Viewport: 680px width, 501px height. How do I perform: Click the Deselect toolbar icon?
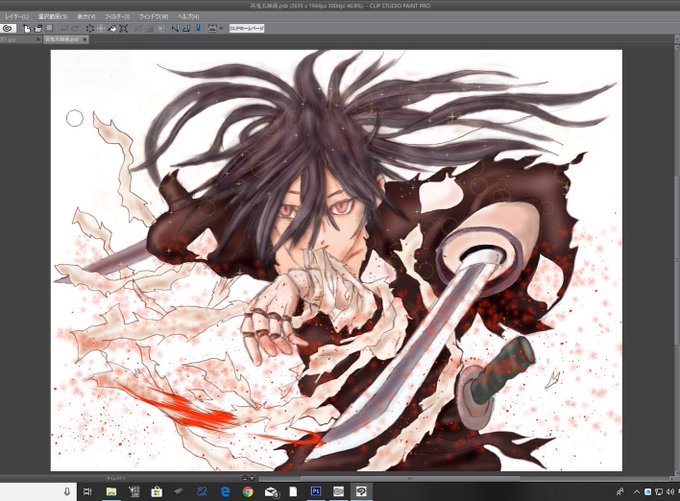(138, 29)
